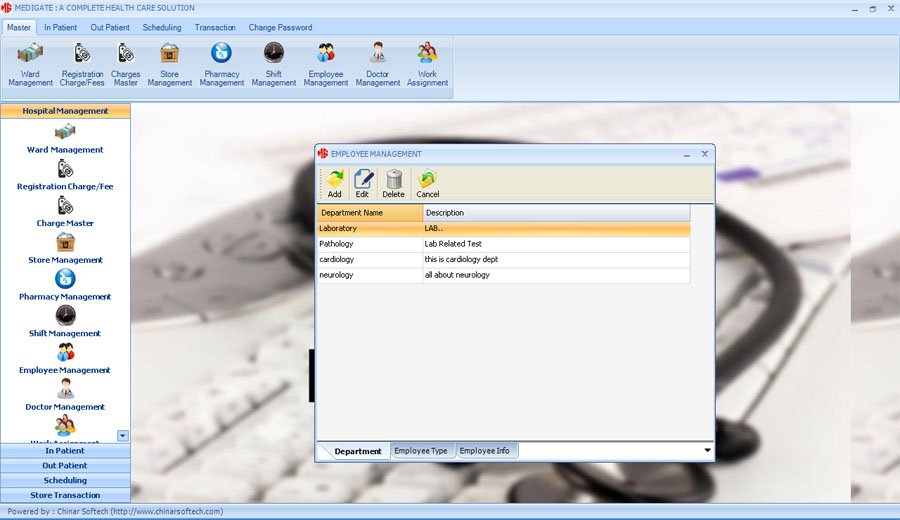This screenshot has height=520, width=900.
Task: Open the Transaction menu tab
Action: 215,27
